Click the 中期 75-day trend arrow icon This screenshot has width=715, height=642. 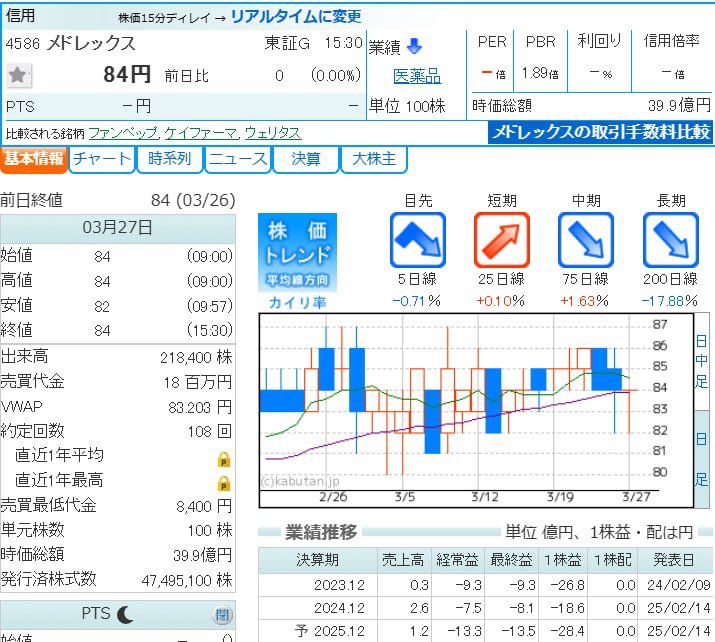point(586,240)
